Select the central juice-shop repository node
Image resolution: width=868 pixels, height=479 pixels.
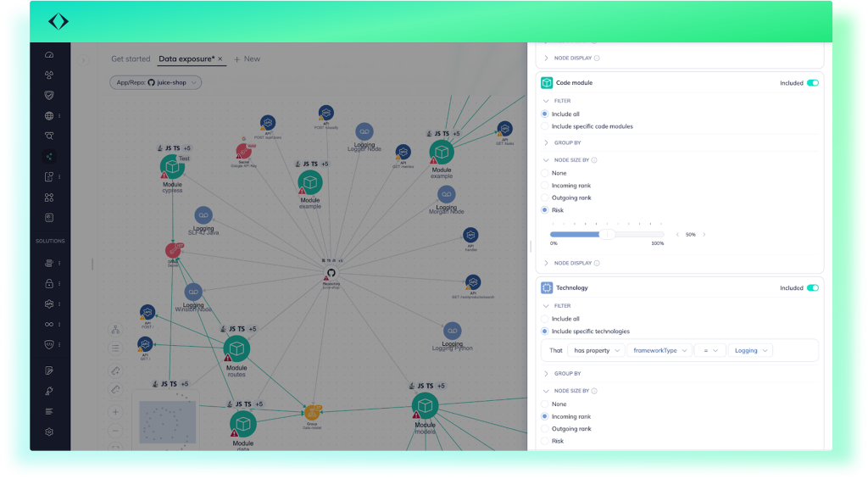point(330,274)
